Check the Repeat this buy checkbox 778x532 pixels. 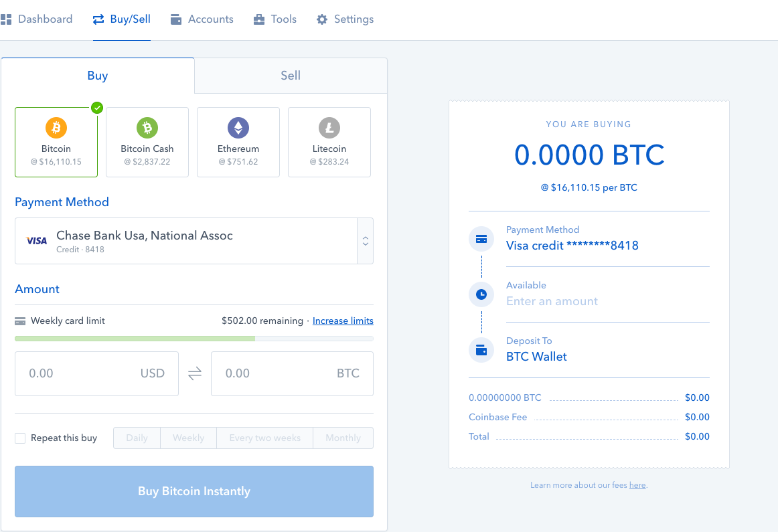[x=20, y=438]
